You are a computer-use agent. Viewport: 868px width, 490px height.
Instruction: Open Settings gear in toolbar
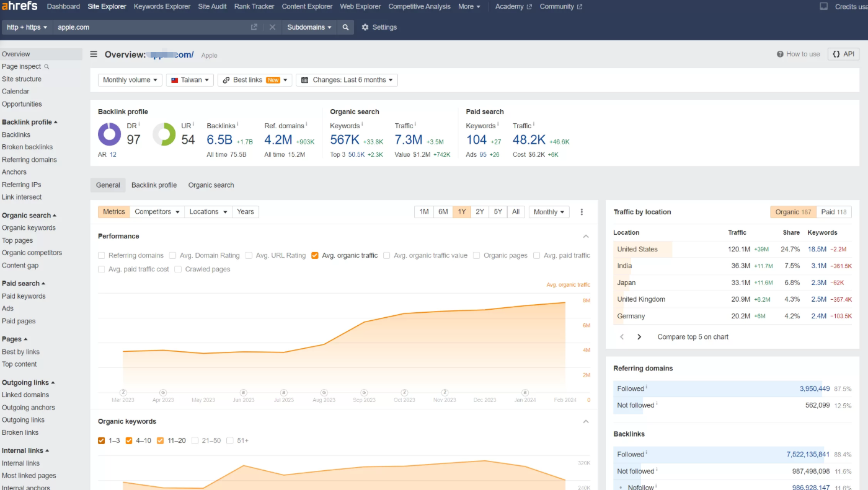click(379, 27)
